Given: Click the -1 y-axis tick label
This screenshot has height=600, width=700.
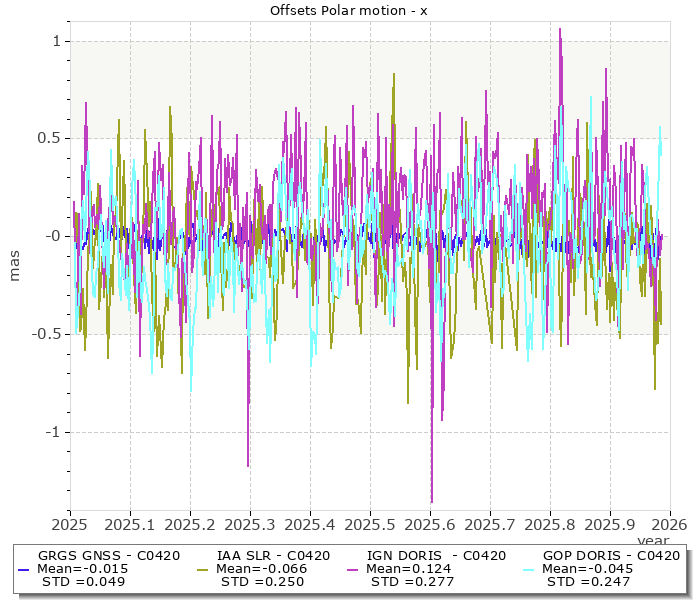Looking at the screenshot, I should (x=54, y=432).
